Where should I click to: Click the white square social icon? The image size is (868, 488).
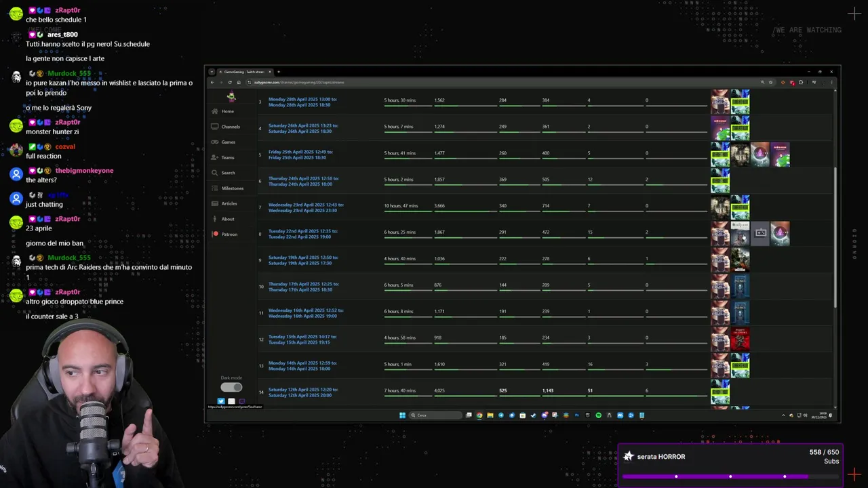pos(231,401)
